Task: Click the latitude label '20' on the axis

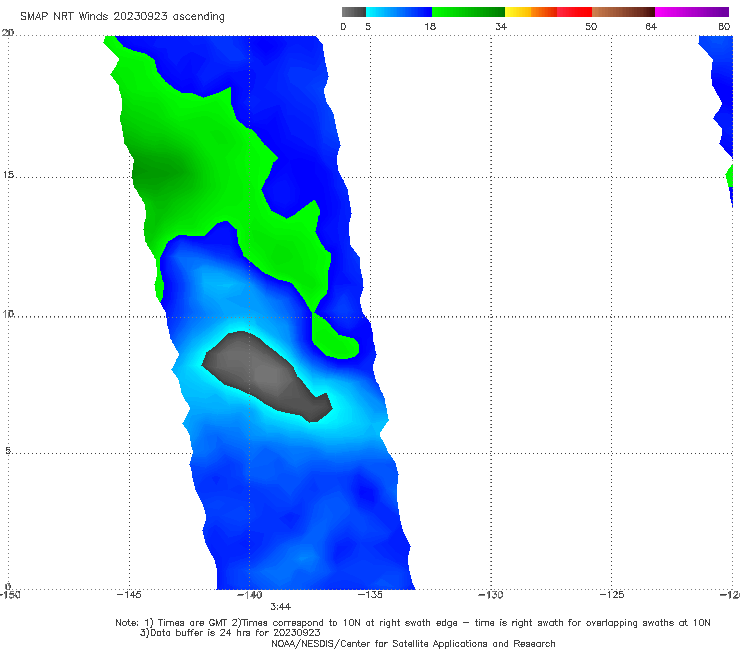Action: click(x=8, y=33)
